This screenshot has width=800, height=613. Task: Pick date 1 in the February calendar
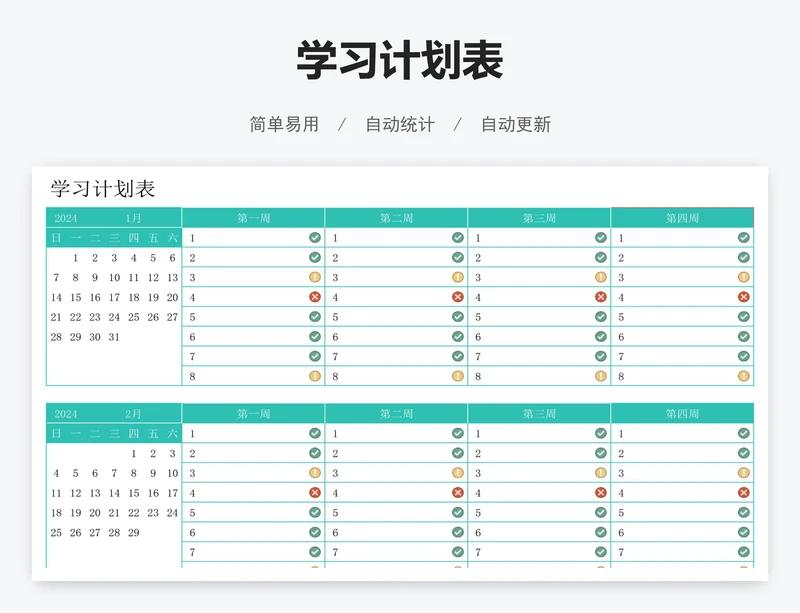[134, 453]
